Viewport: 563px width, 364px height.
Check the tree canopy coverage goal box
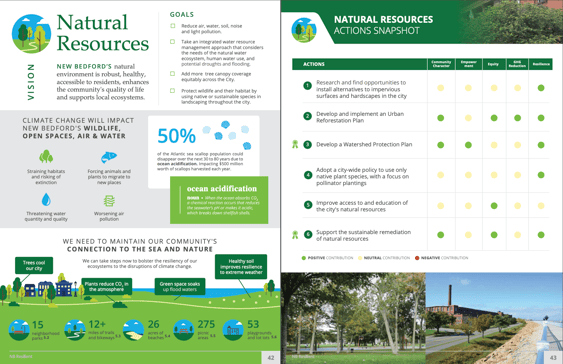click(173, 74)
